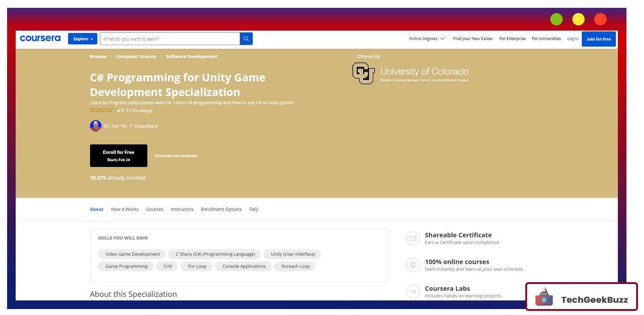Open the Explore dropdown menu
The width and height of the screenshot is (644, 315).
(83, 39)
